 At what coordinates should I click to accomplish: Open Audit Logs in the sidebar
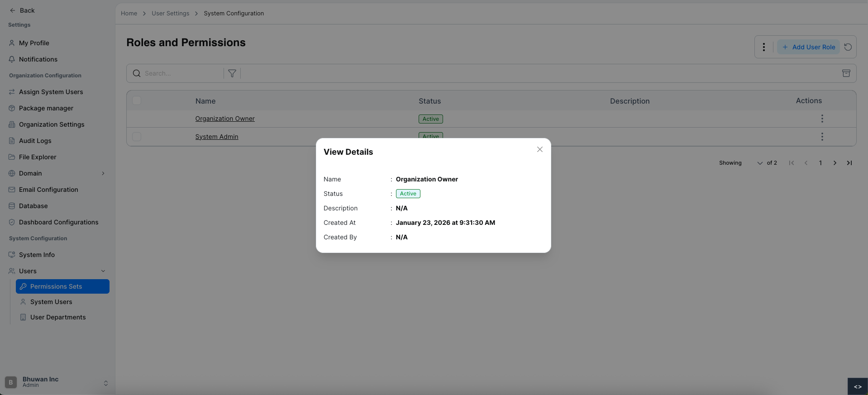tap(35, 141)
